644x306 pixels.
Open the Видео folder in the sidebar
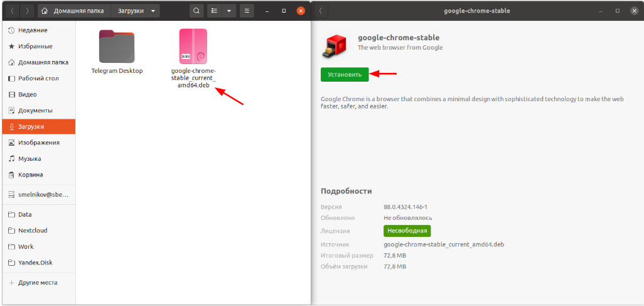pos(39,94)
